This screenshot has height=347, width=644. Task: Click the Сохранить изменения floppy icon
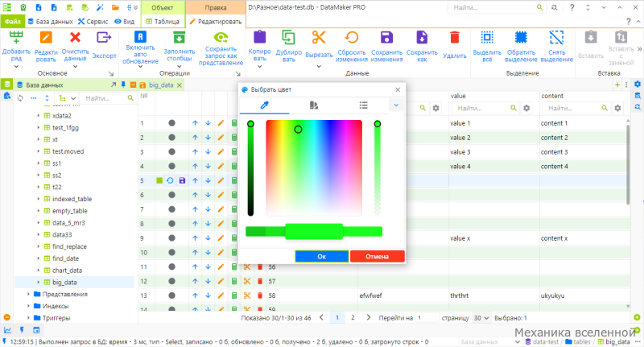coord(386,37)
